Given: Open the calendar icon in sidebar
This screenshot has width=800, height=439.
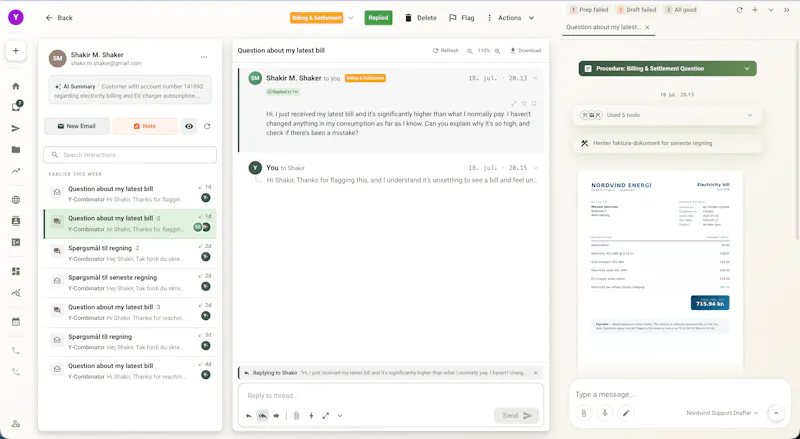Looking at the screenshot, I should coord(16,322).
